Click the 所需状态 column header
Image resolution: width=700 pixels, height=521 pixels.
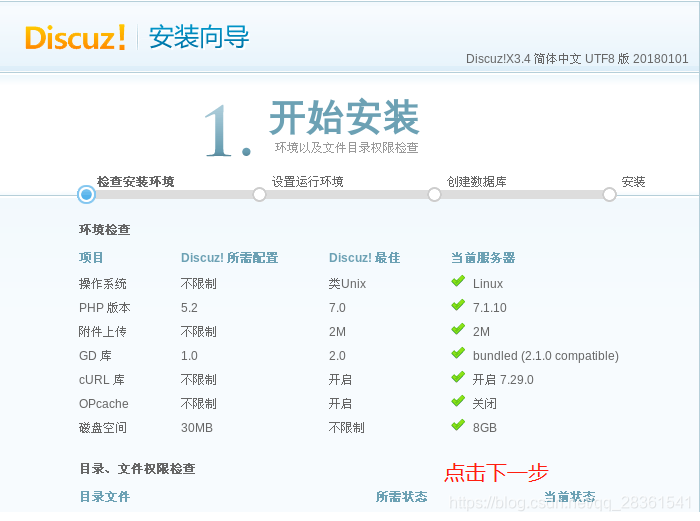pyautogui.click(x=402, y=496)
